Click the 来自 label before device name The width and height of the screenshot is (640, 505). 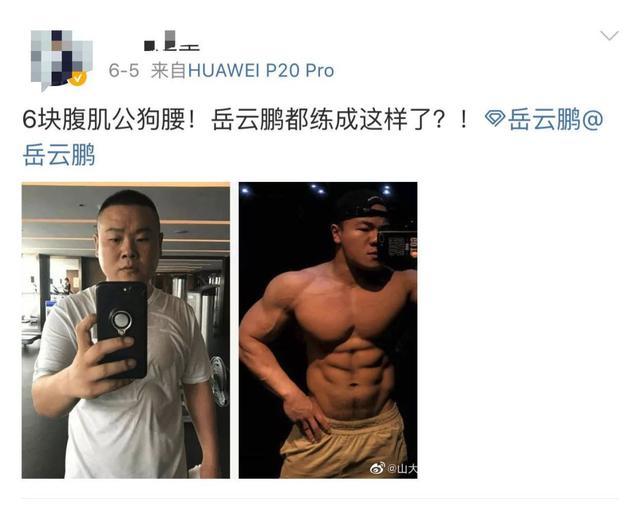pyautogui.click(x=169, y=71)
